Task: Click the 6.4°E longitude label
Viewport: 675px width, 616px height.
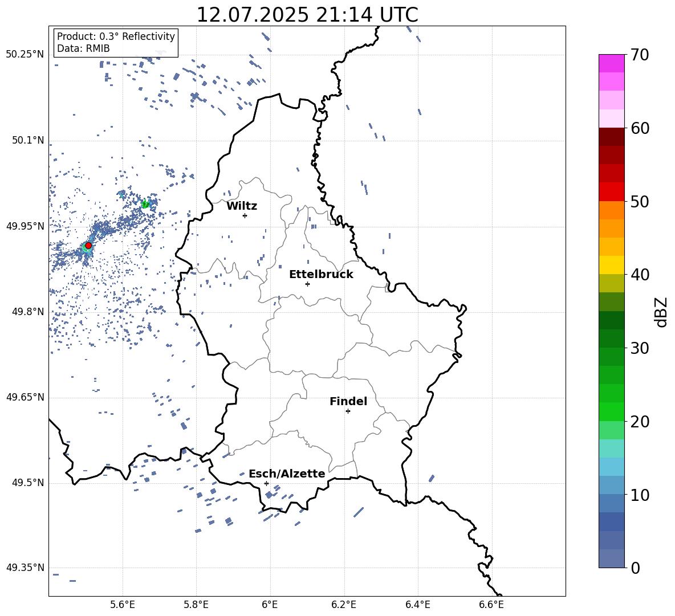Action: [x=417, y=605]
